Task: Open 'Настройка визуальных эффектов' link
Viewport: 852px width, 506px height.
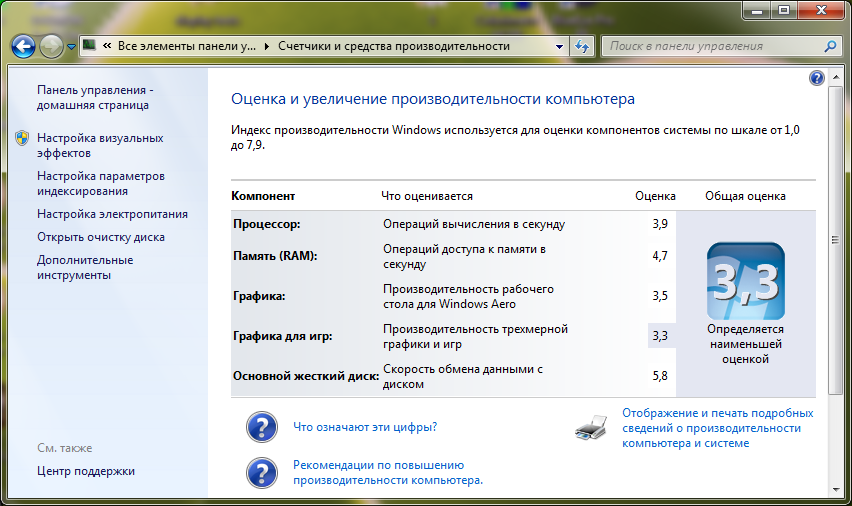Action: 100,146
